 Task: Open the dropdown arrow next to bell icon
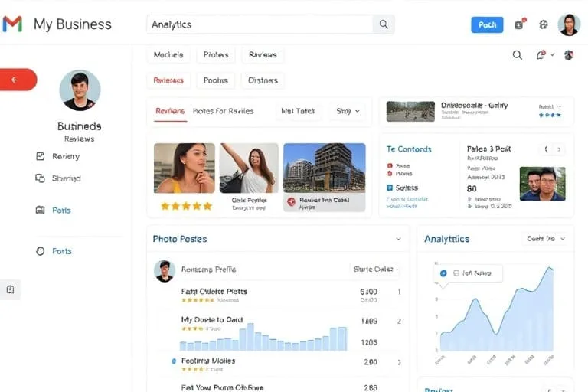(x=553, y=55)
